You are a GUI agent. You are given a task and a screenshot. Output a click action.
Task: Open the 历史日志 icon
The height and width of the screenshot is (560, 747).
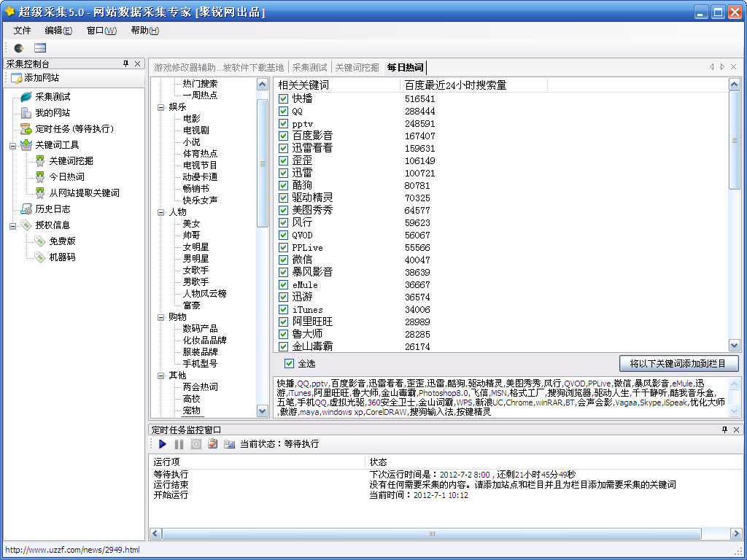pyautogui.click(x=26, y=209)
